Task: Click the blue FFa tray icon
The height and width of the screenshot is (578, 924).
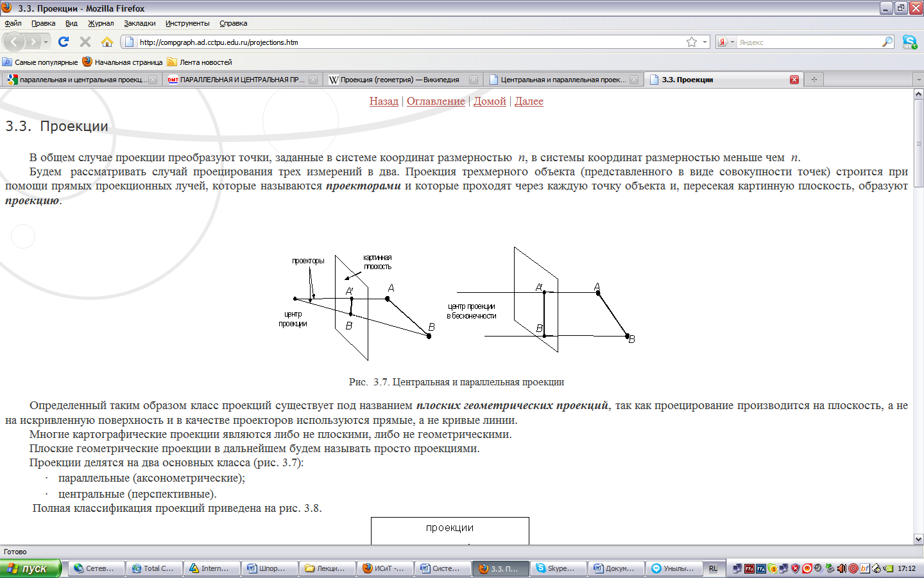Action: pyautogui.click(x=761, y=568)
